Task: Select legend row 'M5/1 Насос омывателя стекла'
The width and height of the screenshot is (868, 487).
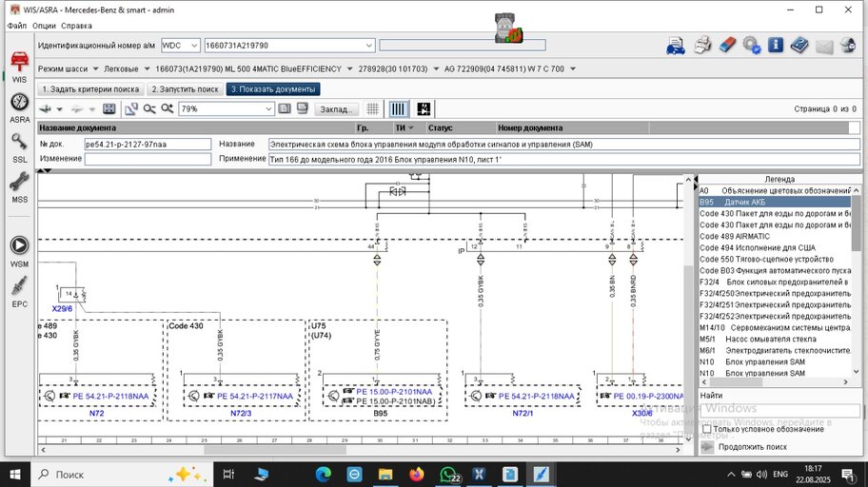Action: coord(775,340)
